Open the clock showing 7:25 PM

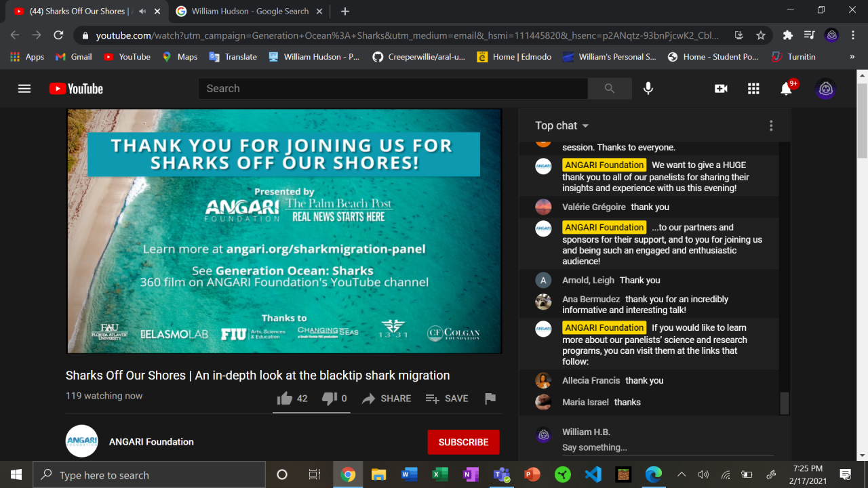[x=807, y=474]
